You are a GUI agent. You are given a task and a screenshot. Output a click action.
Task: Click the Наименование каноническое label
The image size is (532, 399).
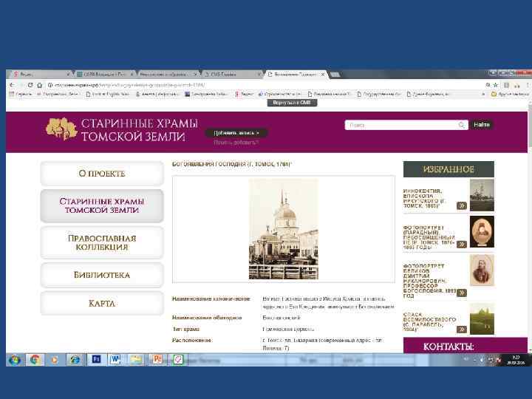[x=211, y=299]
